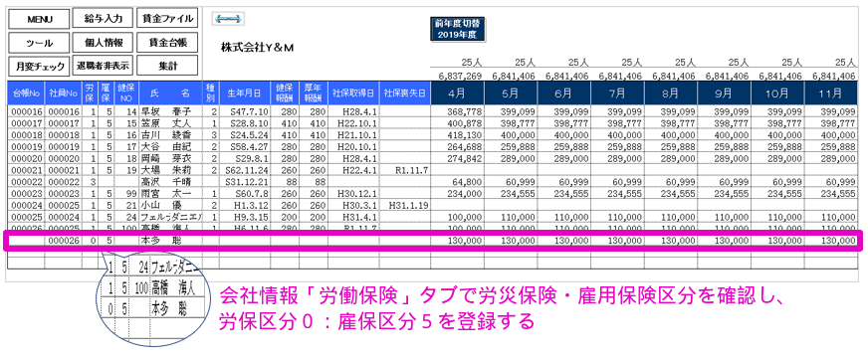Select 早坂 春子 name cell
The height and width of the screenshot is (362, 868).
point(170,111)
